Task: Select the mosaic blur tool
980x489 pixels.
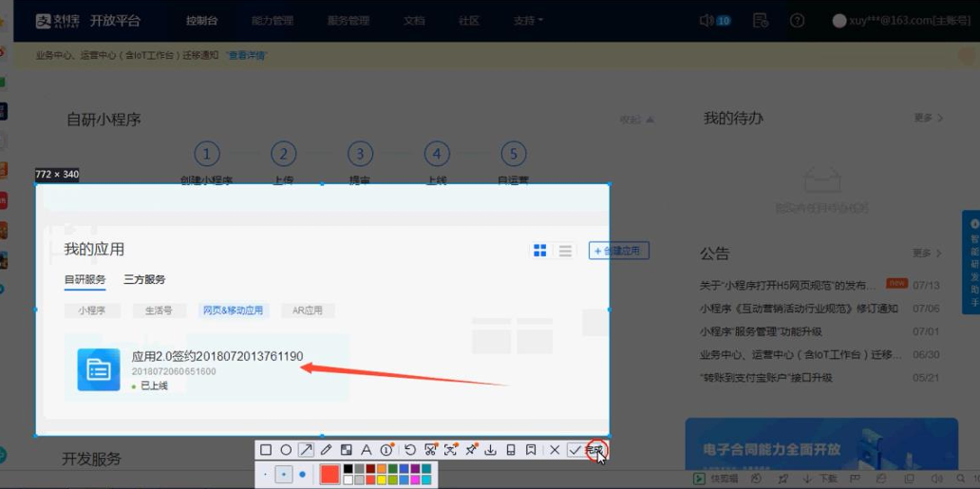Action: point(346,450)
